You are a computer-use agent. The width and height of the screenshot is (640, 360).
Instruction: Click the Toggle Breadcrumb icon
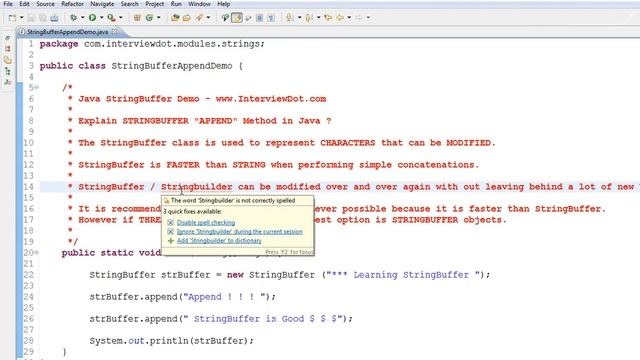[225, 18]
